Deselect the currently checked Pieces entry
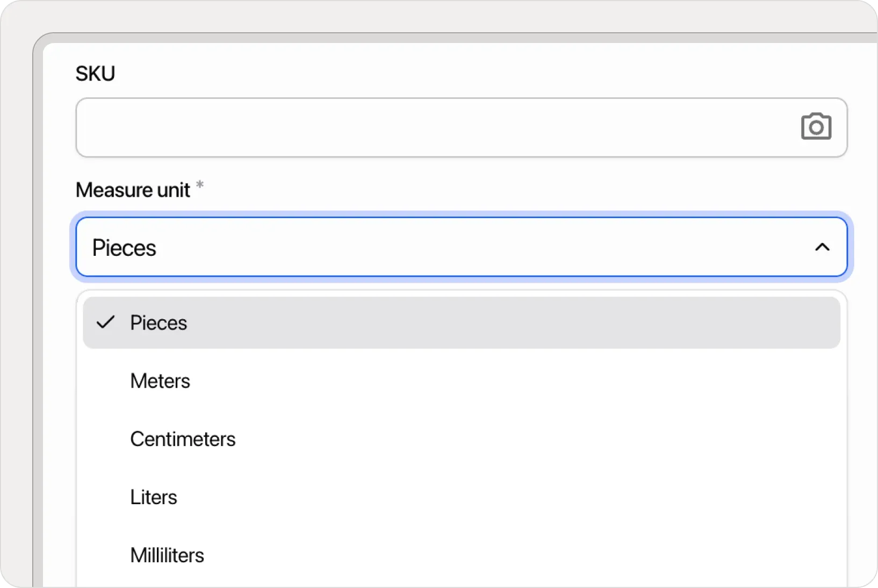Screen dimensions: 878x588 [159, 322]
